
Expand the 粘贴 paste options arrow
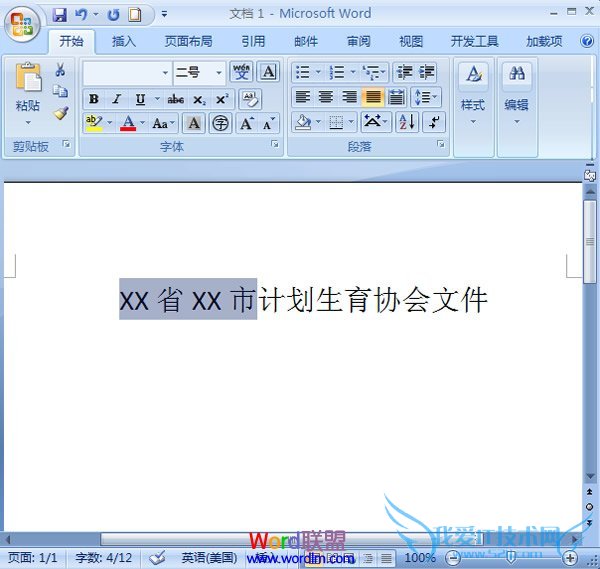point(28,122)
